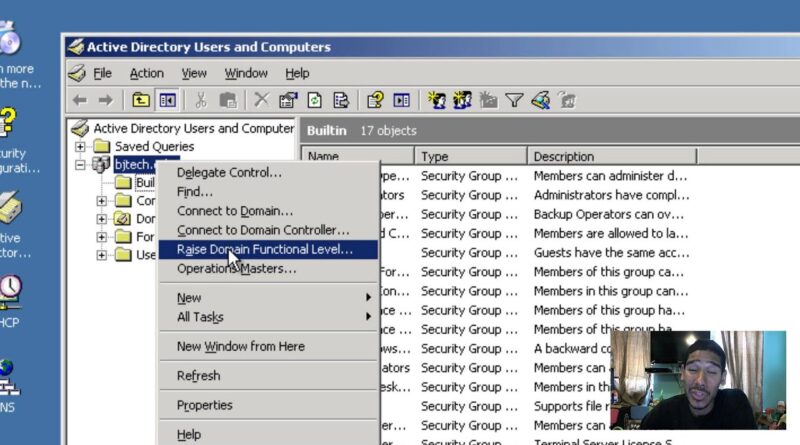Open the Security Configuration desktop shortcut
The height and width of the screenshot is (445, 800).
tap(9, 121)
